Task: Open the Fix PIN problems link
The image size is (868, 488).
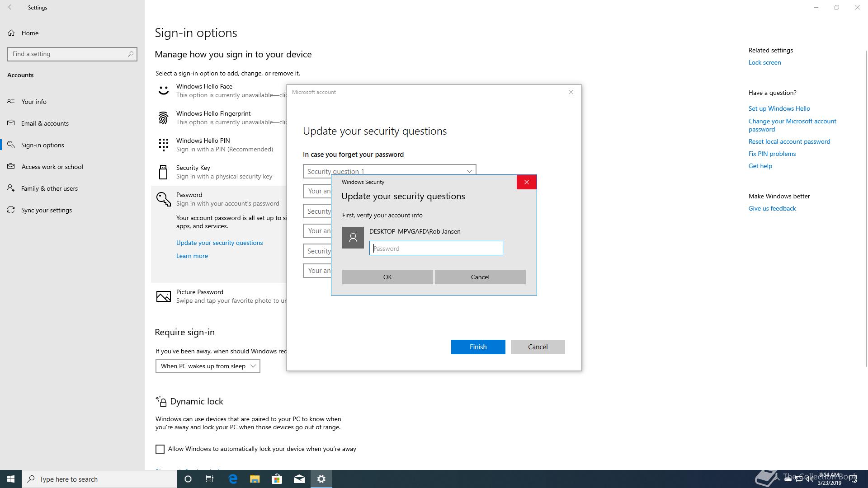Action: (772, 154)
